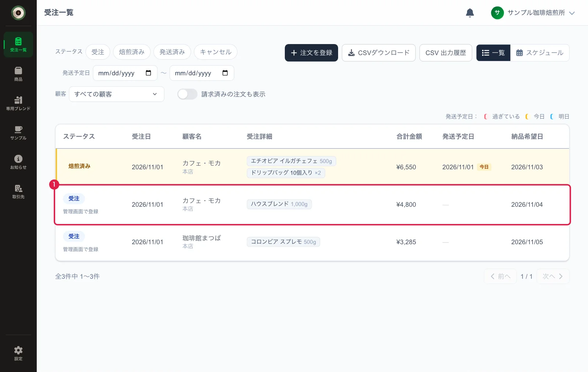Go to next page with 次へ
Image resolution: width=588 pixels, height=372 pixels.
(x=553, y=277)
